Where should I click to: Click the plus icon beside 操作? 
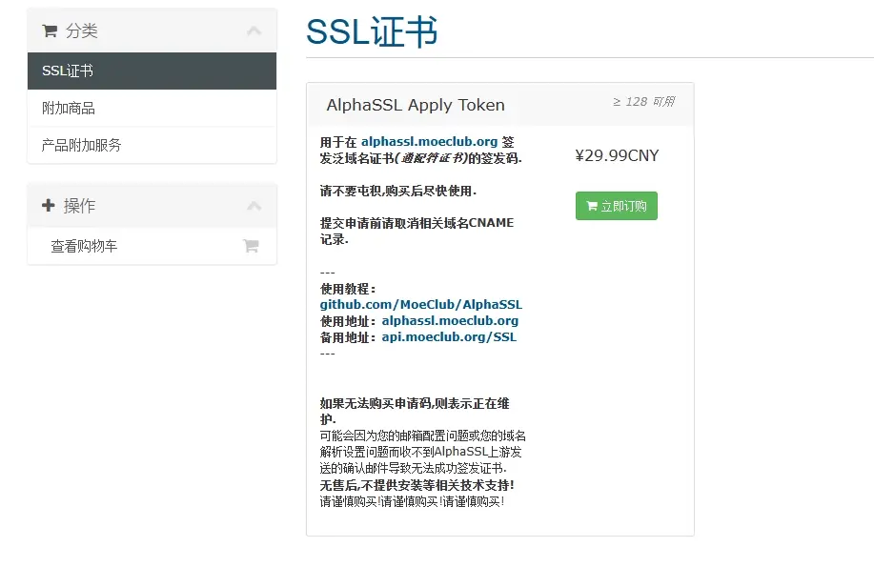[x=49, y=205]
